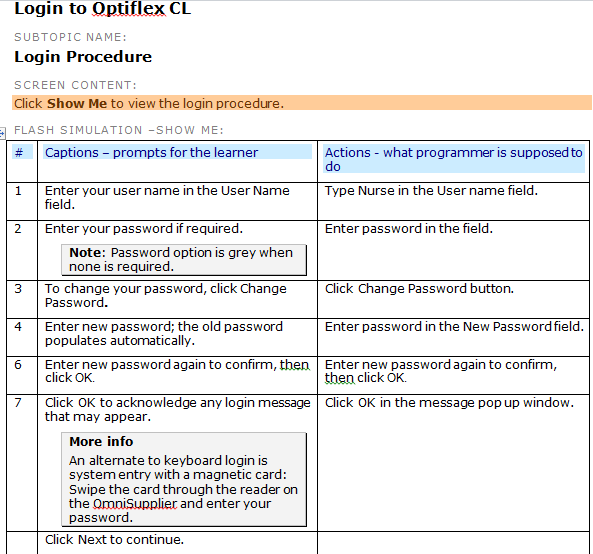Click the 'An alternate to keyboard login' paragraph
This screenshot has height=554, width=593.
[x=183, y=489]
